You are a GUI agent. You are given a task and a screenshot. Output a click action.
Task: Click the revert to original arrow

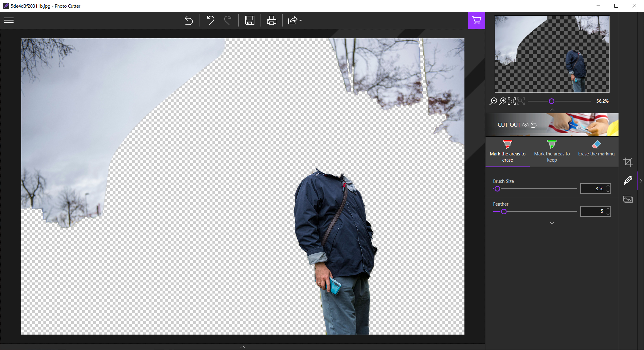click(188, 21)
